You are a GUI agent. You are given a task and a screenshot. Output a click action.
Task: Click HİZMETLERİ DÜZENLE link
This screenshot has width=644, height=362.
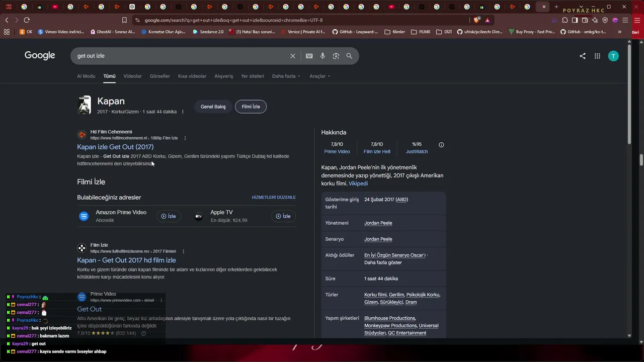[x=274, y=198]
